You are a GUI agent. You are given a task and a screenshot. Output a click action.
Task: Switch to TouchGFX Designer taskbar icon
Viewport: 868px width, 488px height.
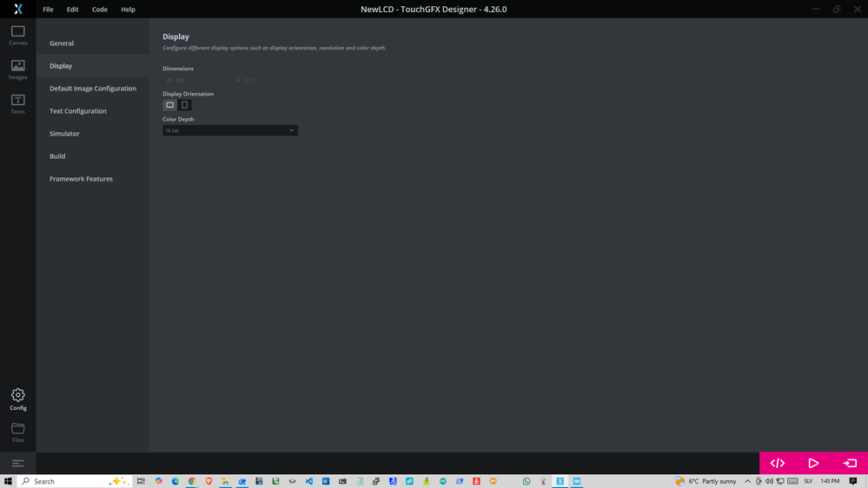[x=560, y=481]
